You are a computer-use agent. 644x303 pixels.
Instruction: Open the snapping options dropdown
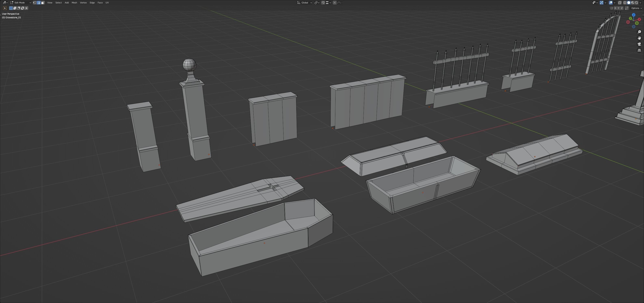[x=329, y=2]
